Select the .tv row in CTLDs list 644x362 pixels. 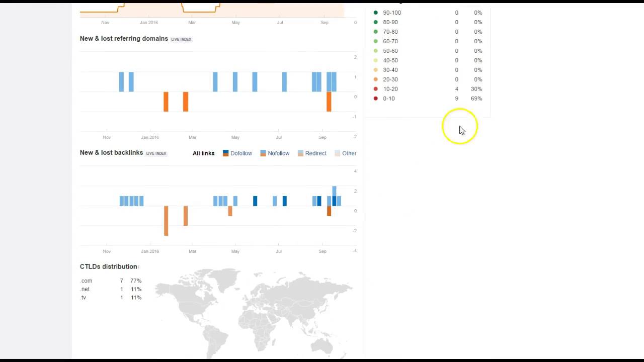tap(111, 298)
